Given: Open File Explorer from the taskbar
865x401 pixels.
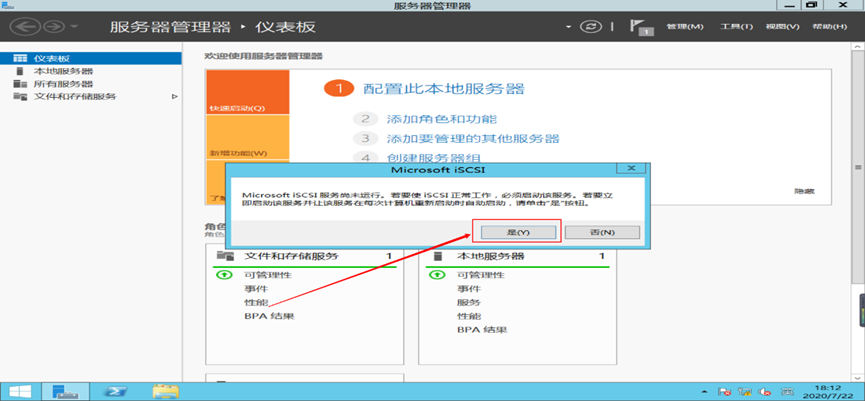Looking at the screenshot, I should coord(165,392).
